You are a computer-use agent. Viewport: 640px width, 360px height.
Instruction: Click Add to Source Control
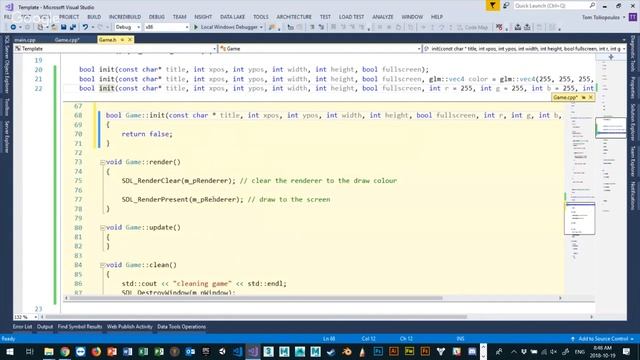tap(602, 339)
